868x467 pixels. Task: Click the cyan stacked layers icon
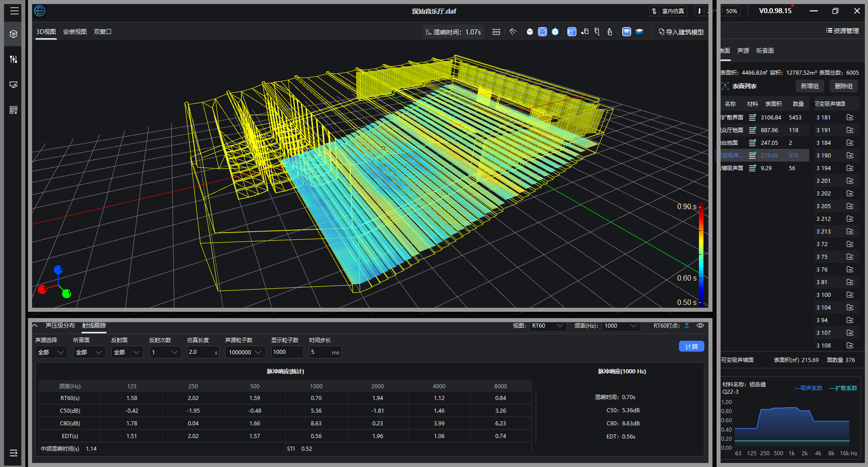click(x=639, y=32)
